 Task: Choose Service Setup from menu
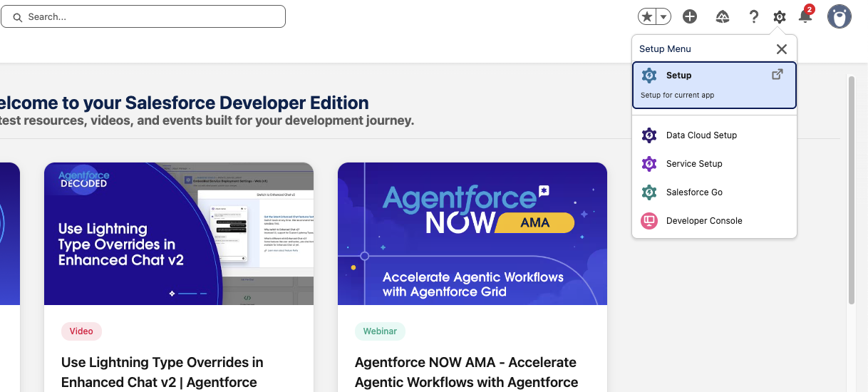point(694,164)
